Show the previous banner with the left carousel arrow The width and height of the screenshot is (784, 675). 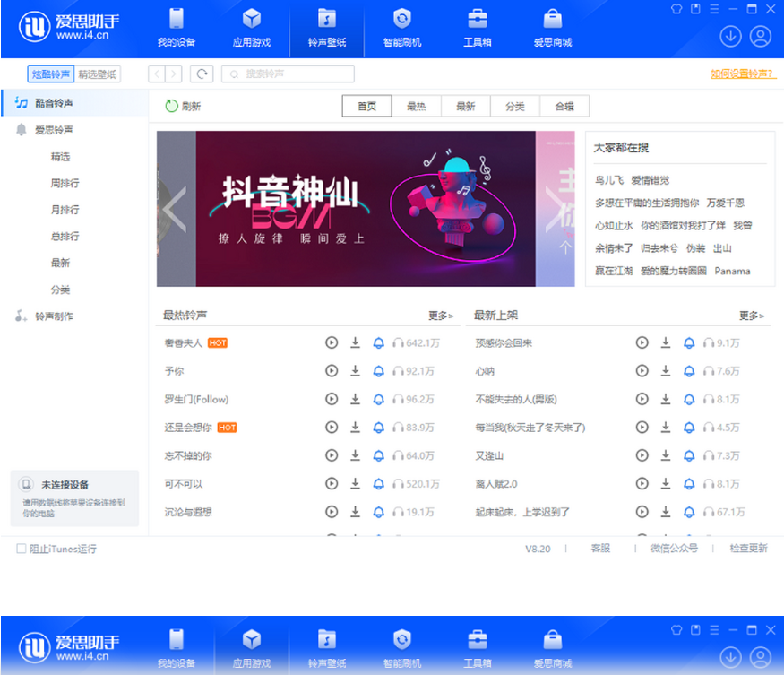[x=175, y=209]
